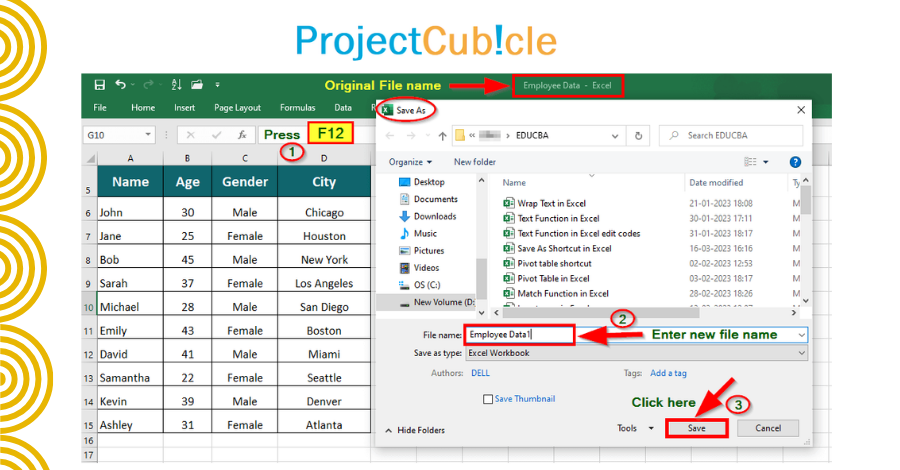Switch to the Insert ribbon tab

(x=184, y=107)
